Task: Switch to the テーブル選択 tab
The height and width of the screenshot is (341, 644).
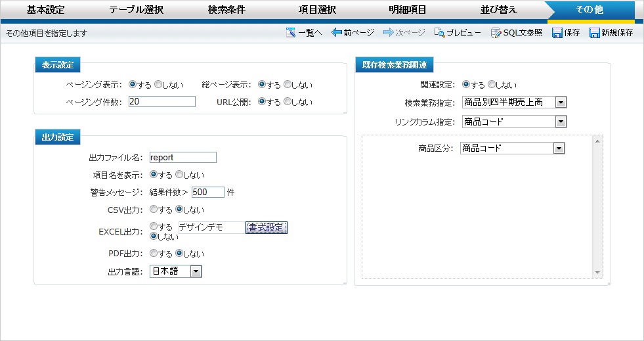Action: (x=136, y=10)
